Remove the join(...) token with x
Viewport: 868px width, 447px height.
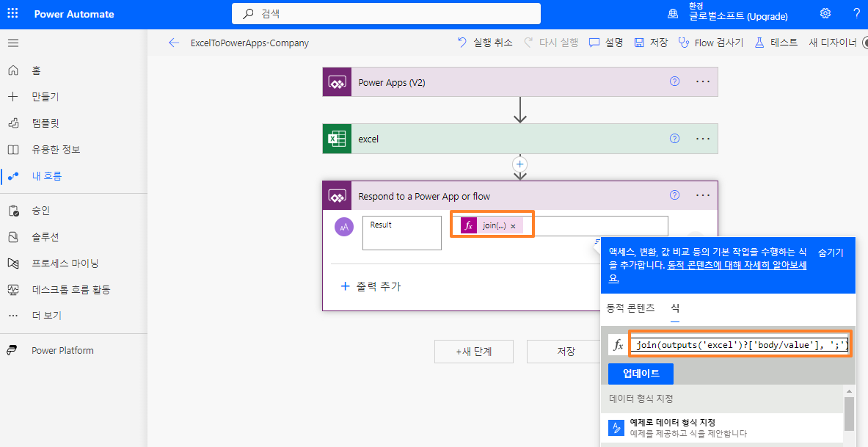513,226
